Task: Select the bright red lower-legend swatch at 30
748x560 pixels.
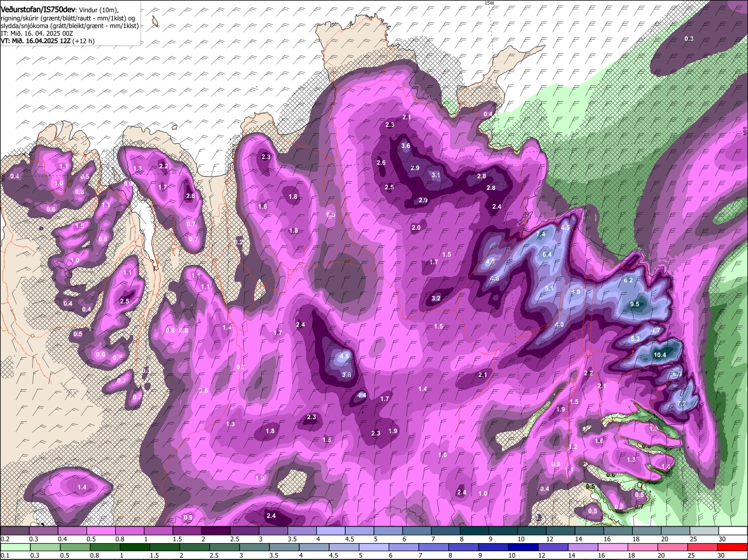Action: point(733,547)
